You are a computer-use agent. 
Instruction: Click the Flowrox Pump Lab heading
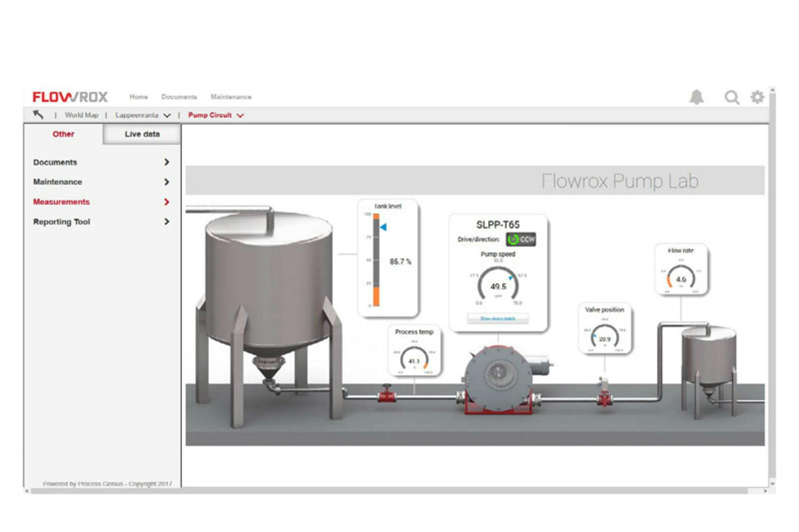coord(620,181)
